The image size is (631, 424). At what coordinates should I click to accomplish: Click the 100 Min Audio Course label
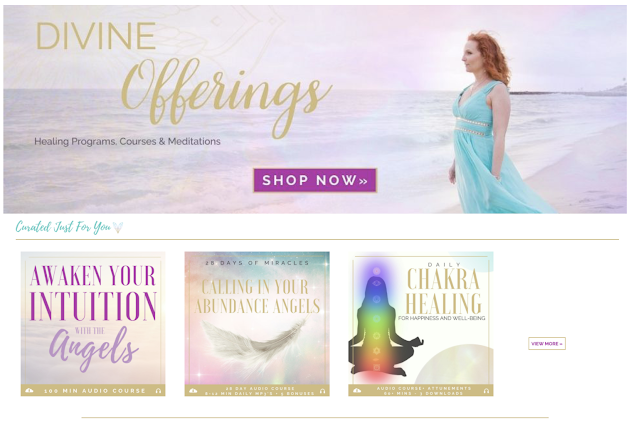click(95, 391)
